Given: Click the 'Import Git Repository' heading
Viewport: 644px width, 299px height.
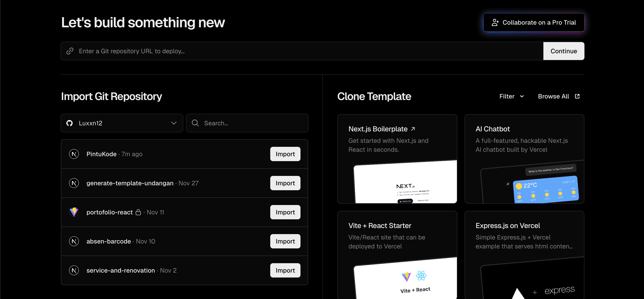Looking at the screenshot, I should 112,96.
